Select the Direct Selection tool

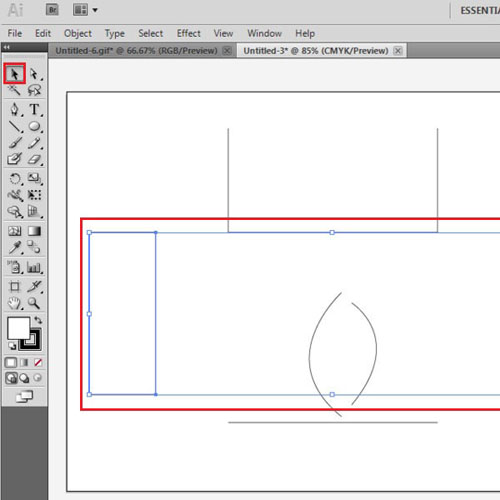tap(34, 74)
